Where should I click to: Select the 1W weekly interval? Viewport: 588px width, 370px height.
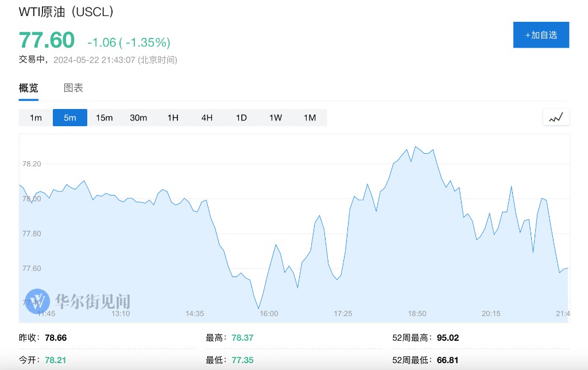click(276, 118)
